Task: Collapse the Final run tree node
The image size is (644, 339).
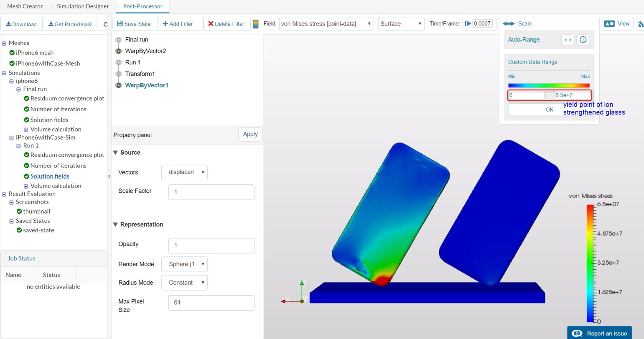Action: tap(18, 89)
